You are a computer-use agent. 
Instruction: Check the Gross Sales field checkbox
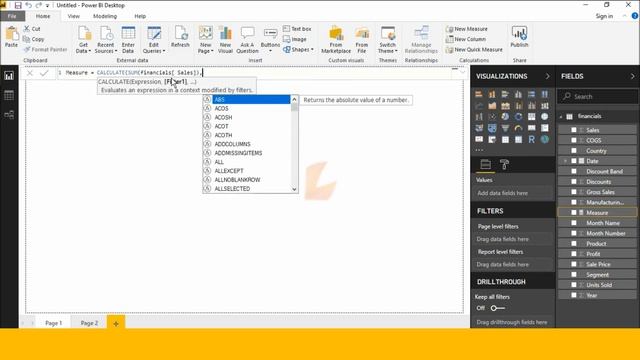(x=574, y=192)
